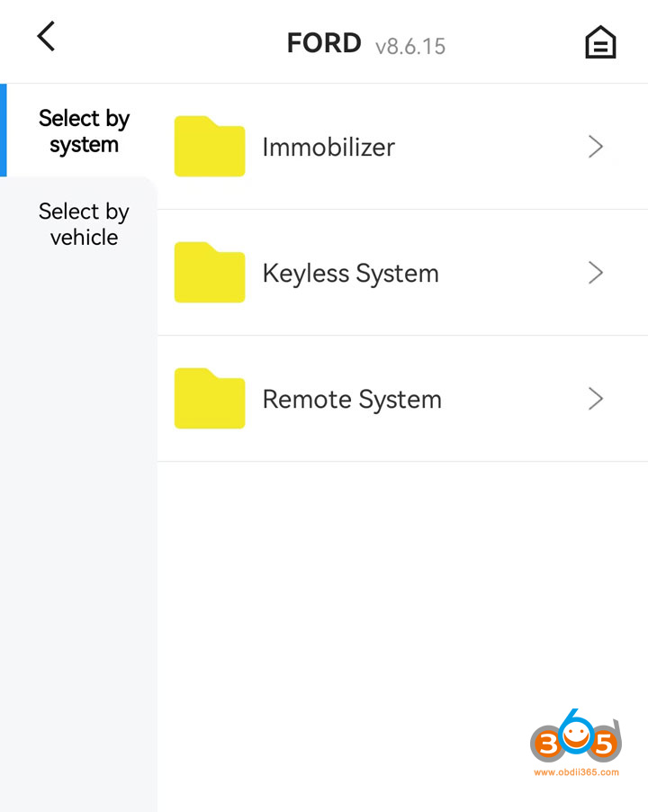Viewport: 648px width, 812px height.
Task: Select the Keyless System text label
Action: pyautogui.click(x=350, y=274)
